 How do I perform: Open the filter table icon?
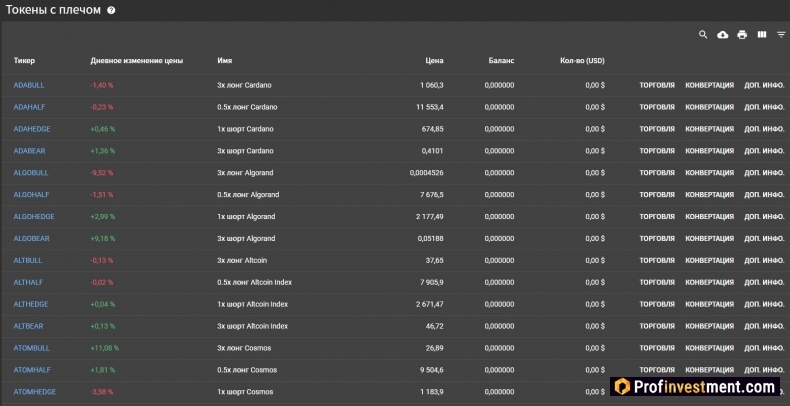click(x=781, y=35)
